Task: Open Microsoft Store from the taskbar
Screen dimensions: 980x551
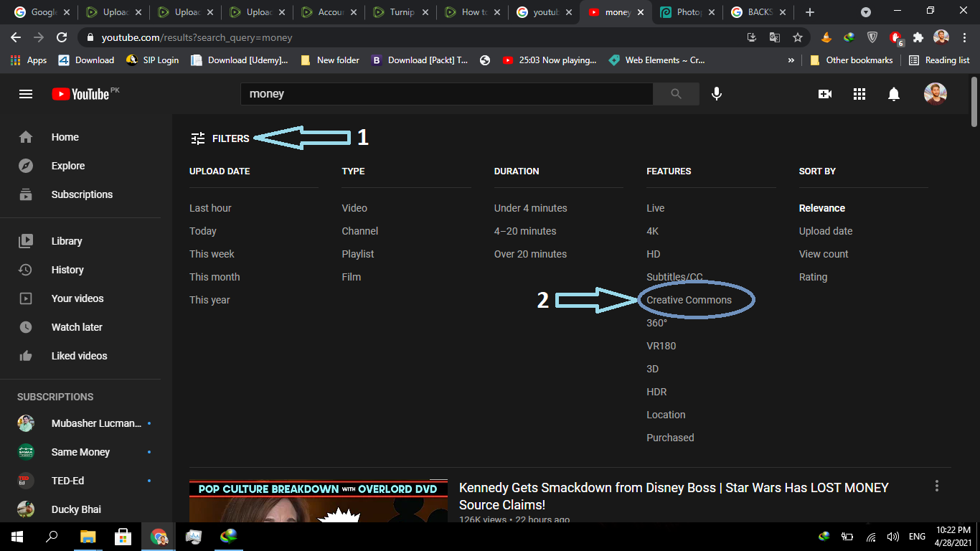Action: 123,537
